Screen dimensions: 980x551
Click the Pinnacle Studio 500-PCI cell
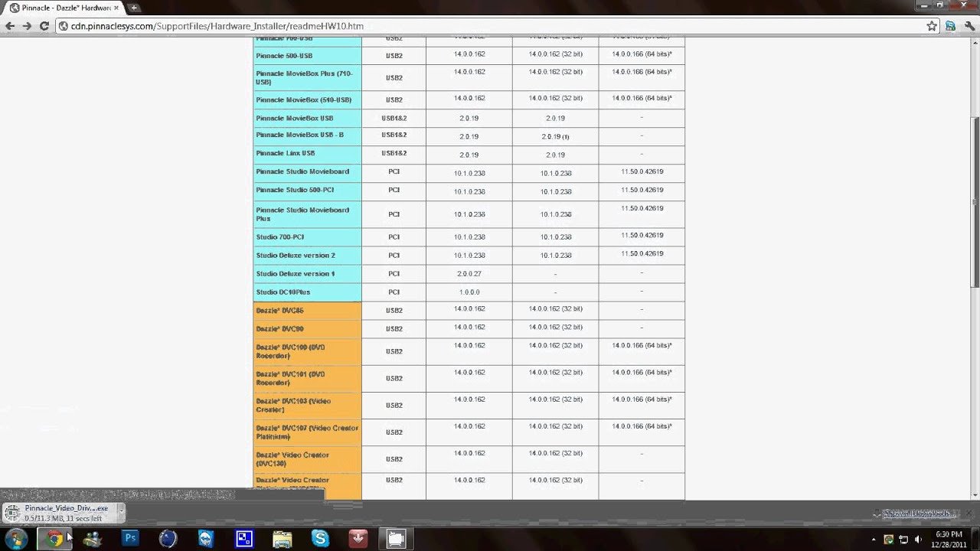tap(307, 190)
